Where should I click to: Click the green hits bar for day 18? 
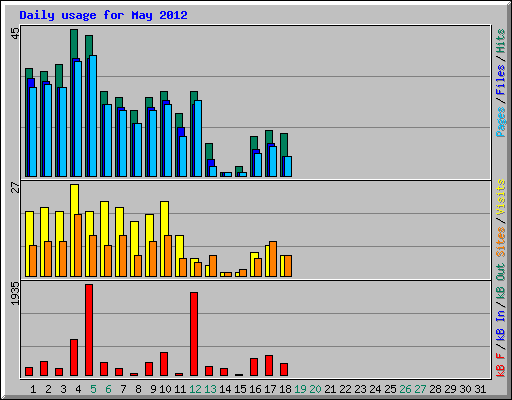(x=284, y=145)
